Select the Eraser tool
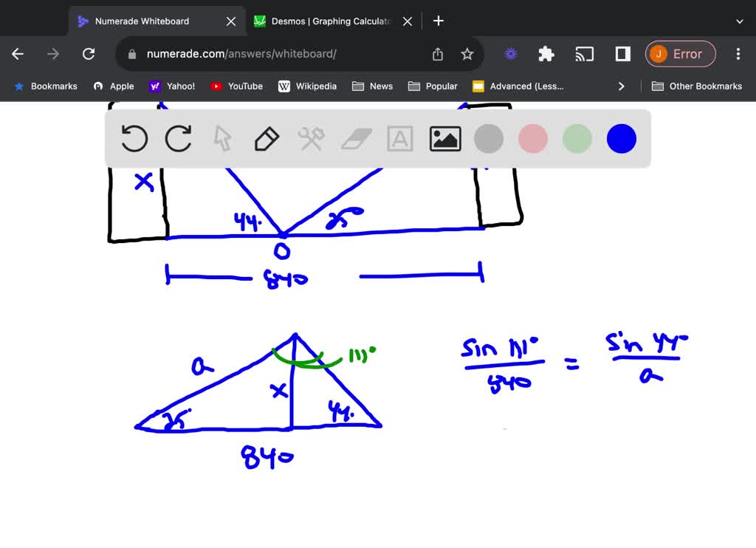Viewport: 756px width, 548px height. point(355,138)
